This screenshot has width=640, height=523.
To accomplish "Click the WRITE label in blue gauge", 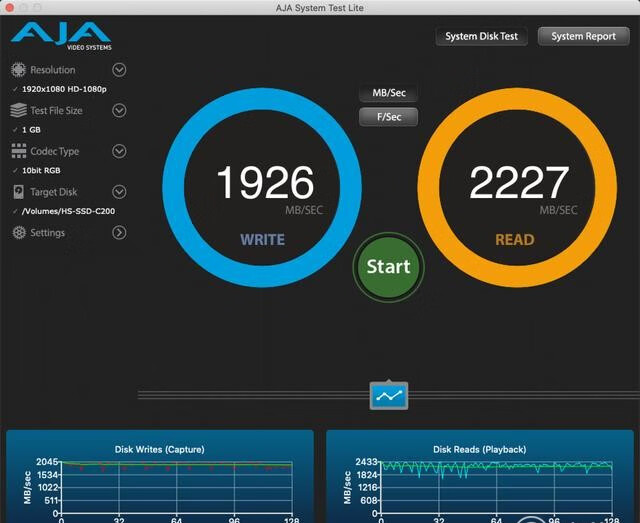I will click(x=262, y=240).
